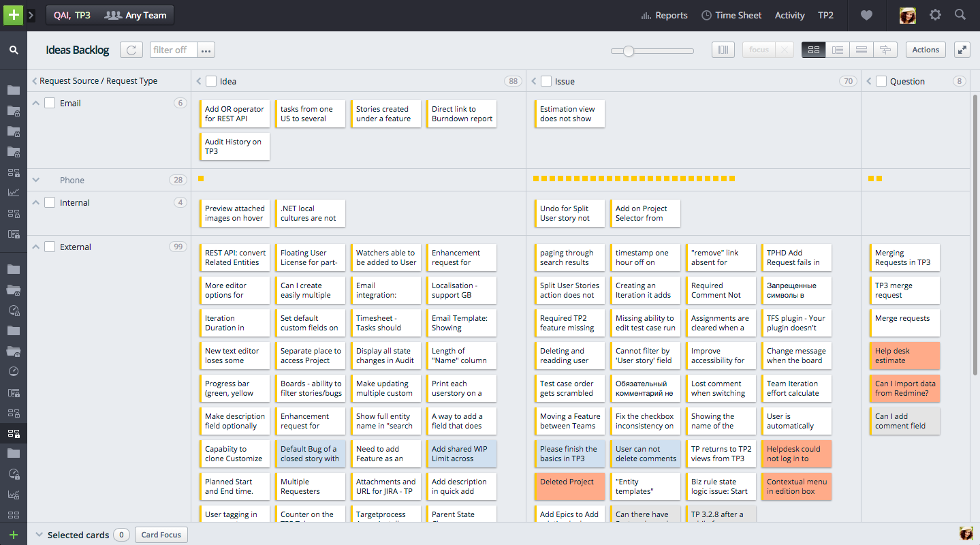The height and width of the screenshot is (545, 980).
Task: Click the Actions button
Action: (x=925, y=50)
